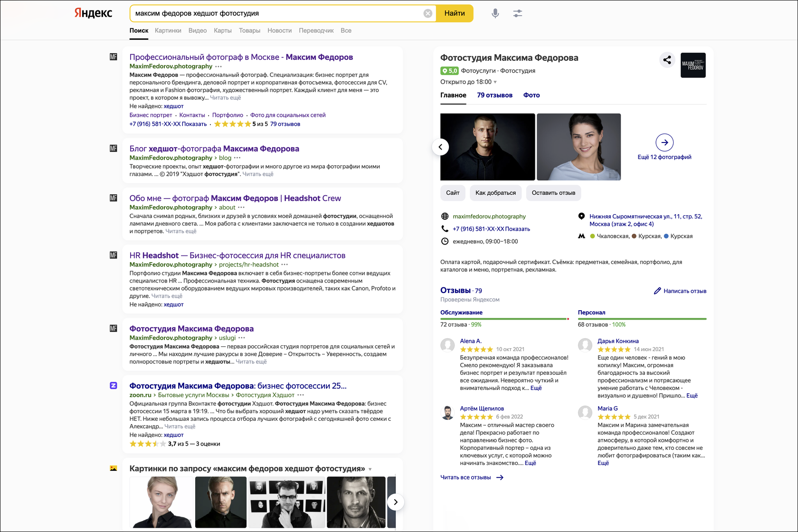Clear the search query with X icon
798x532 pixels.
click(x=428, y=13)
